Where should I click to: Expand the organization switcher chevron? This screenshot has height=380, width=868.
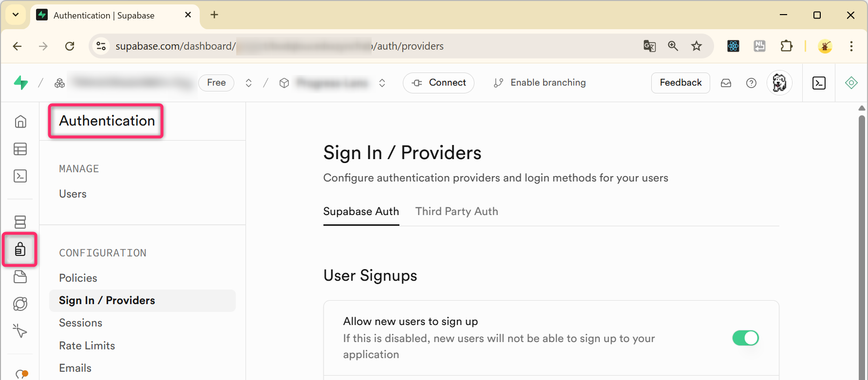(248, 83)
